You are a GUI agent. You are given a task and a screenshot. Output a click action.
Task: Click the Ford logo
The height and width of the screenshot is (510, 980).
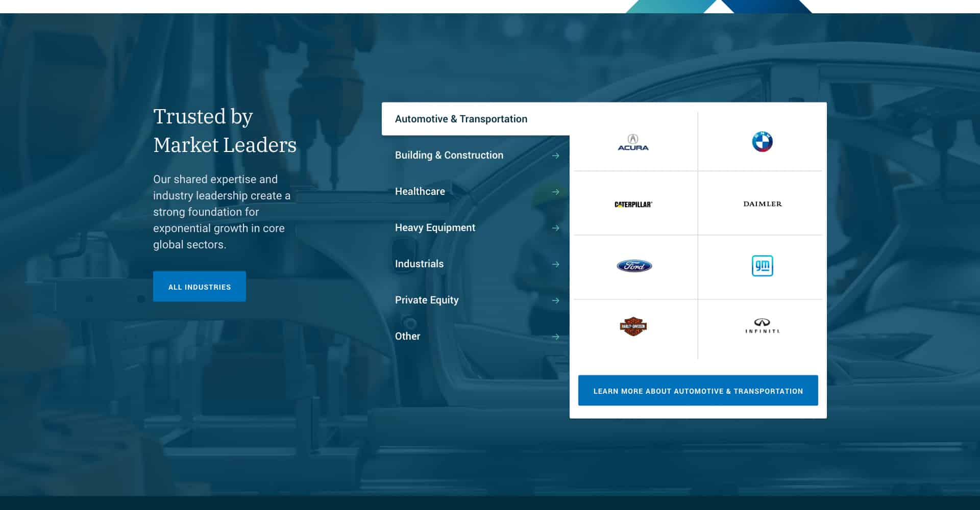click(634, 266)
